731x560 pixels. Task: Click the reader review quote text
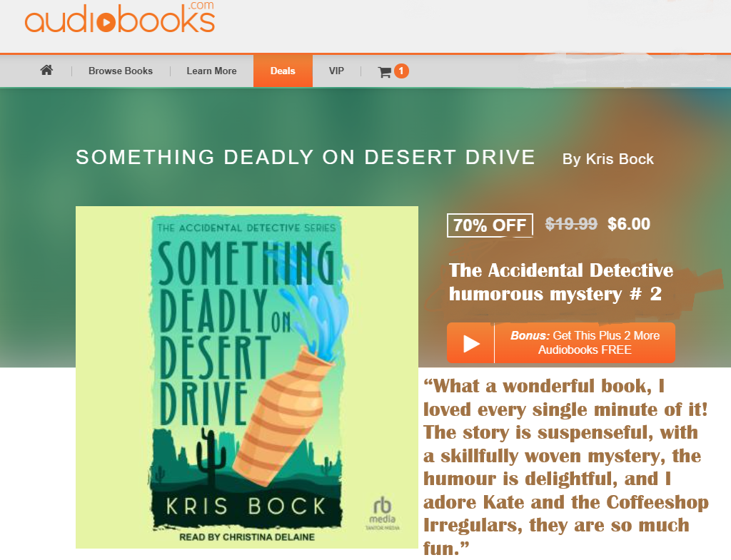(x=565, y=467)
